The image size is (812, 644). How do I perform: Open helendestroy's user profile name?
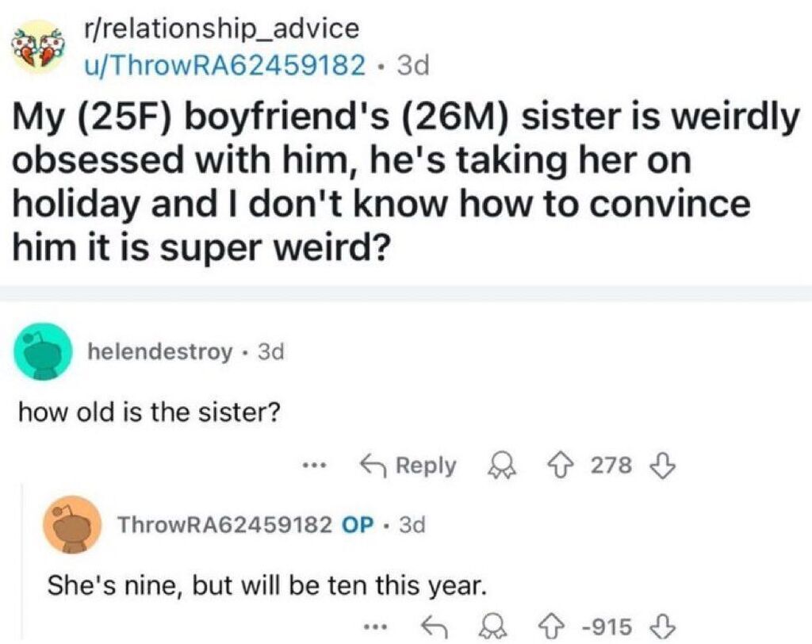160,350
